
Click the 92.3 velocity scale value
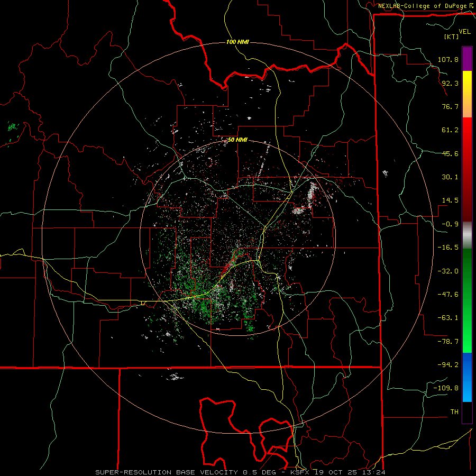[x=450, y=83]
